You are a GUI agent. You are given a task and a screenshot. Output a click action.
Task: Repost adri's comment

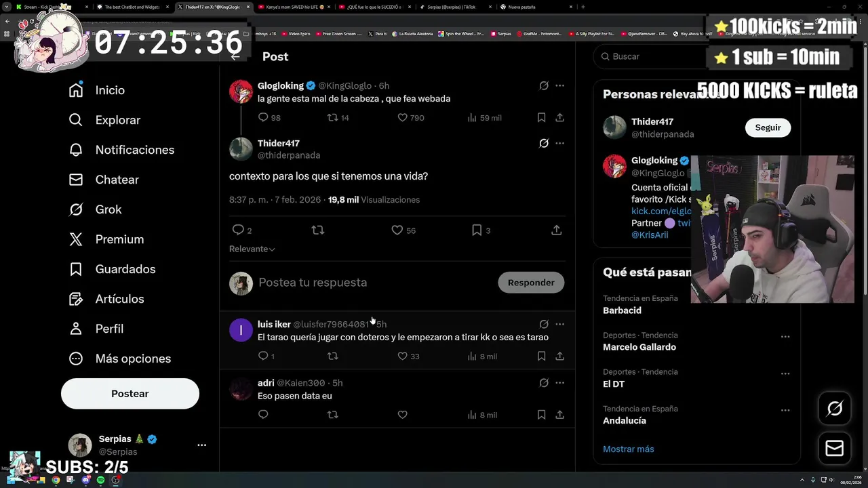332,414
